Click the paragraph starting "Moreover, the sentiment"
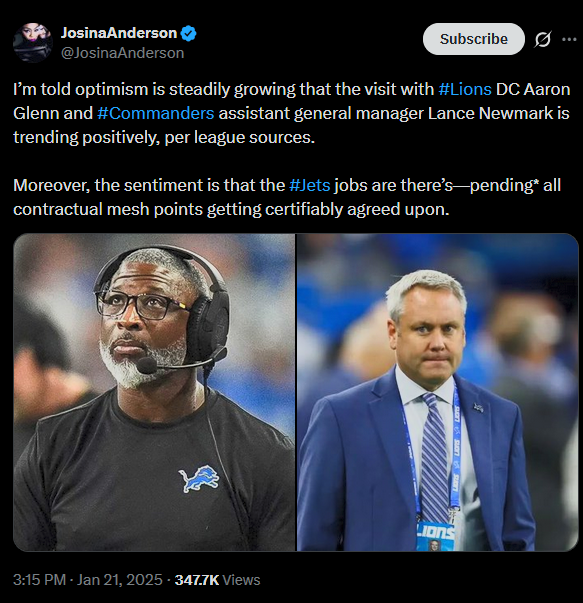Screen dimensions: 583x603 [287, 197]
